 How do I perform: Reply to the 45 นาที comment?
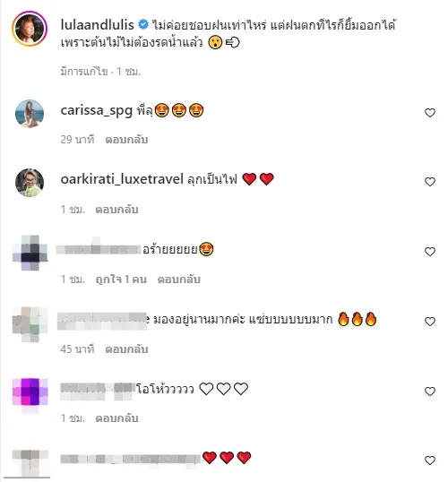click(126, 349)
